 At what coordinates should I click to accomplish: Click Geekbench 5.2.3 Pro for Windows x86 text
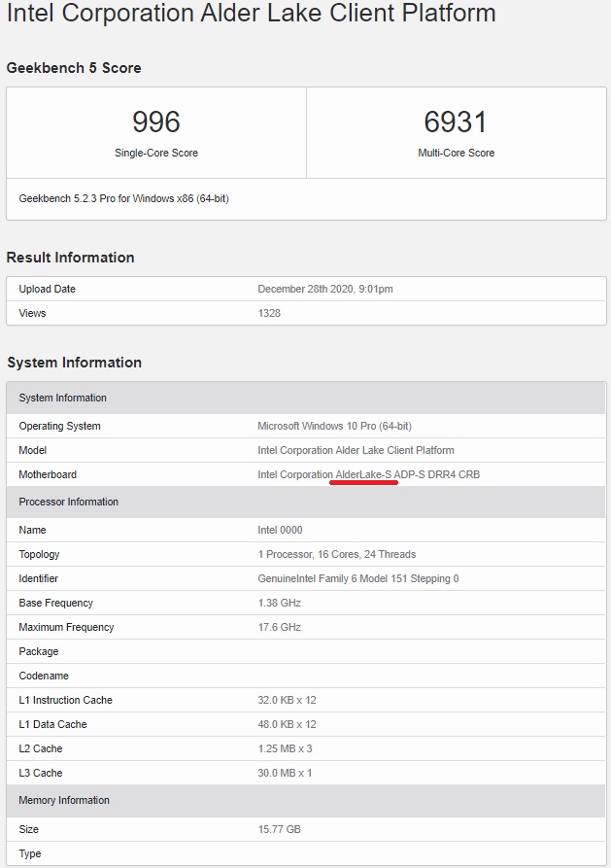(x=124, y=198)
